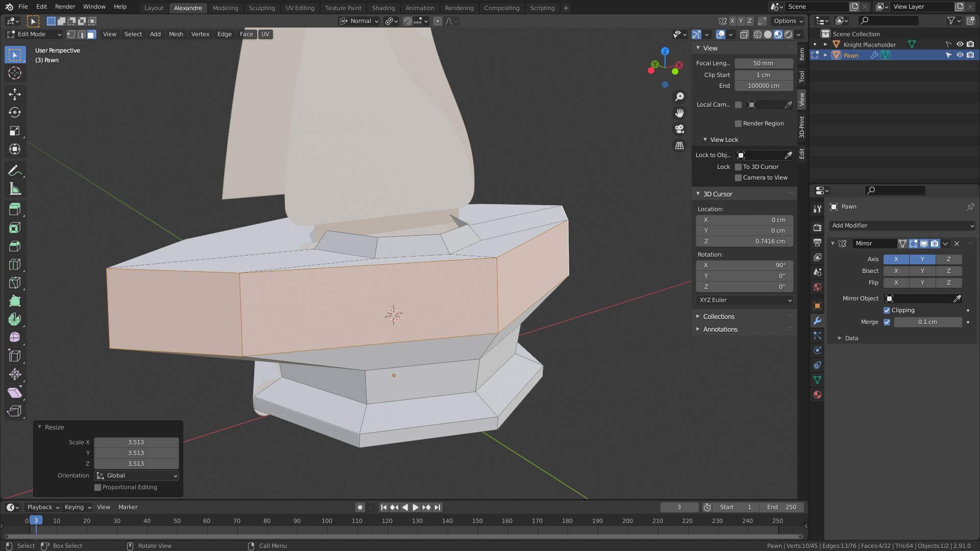Hide the Pawn object in the outliner

(960, 55)
